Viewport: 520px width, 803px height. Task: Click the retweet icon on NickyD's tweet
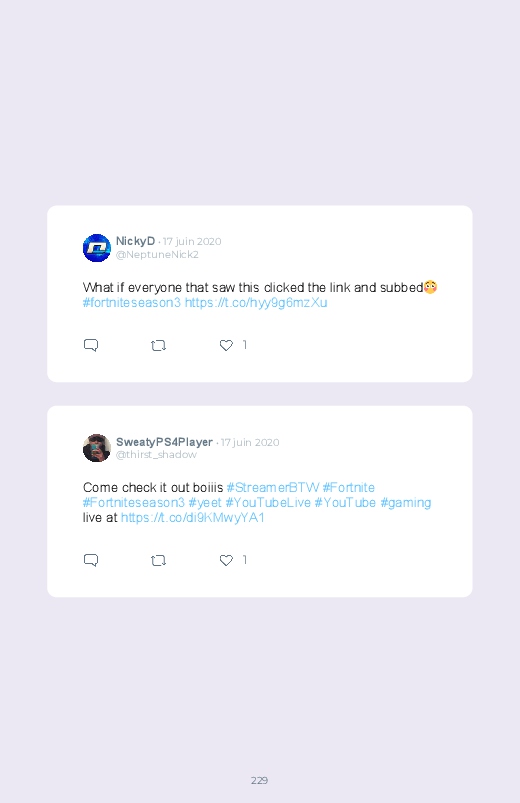(x=158, y=346)
